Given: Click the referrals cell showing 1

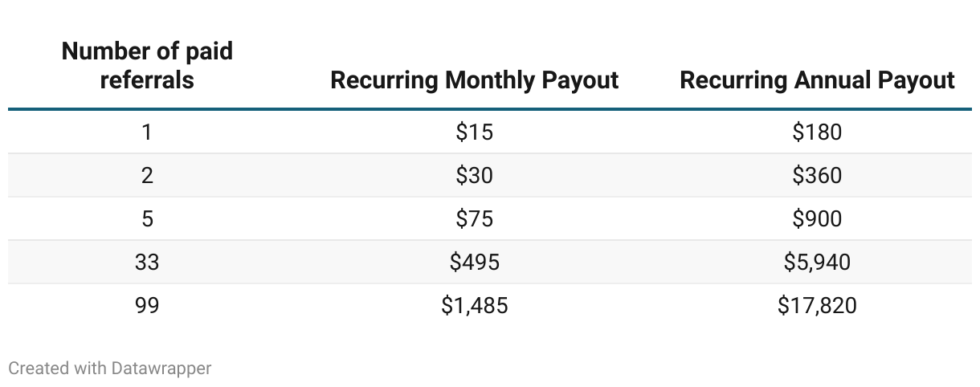Looking at the screenshot, I should coord(147,132).
